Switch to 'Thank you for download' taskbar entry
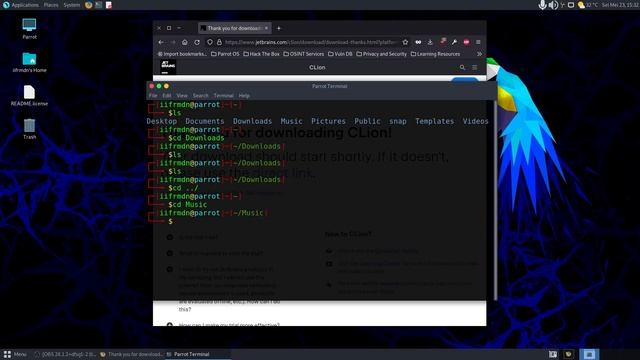The width and height of the screenshot is (640, 360). tap(131, 354)
